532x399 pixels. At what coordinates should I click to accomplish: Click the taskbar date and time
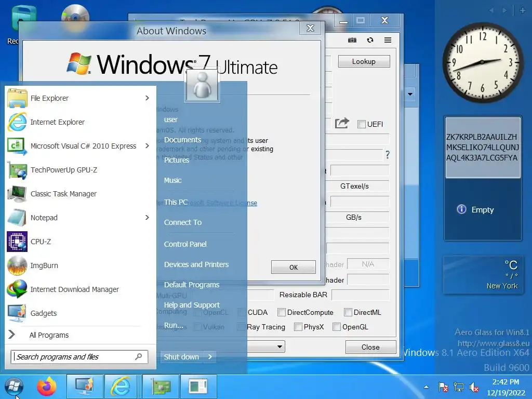pyautogui.click(x=506, y=387)
